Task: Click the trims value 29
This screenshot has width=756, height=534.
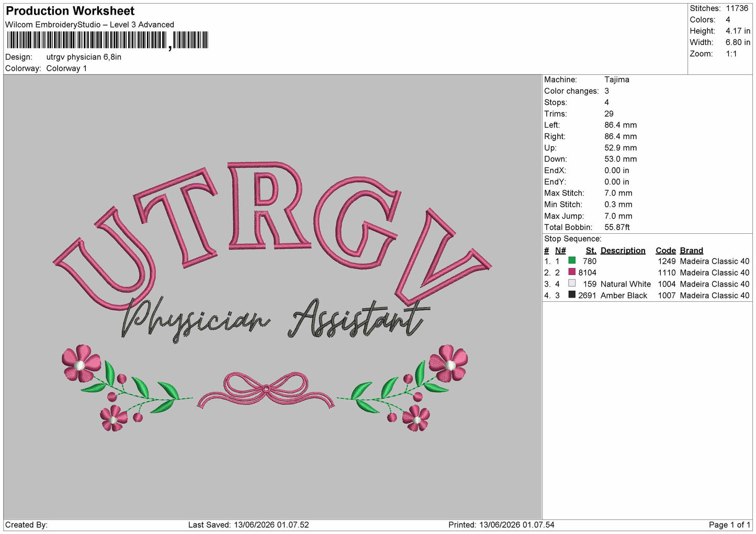Action: tap(609, 113)
